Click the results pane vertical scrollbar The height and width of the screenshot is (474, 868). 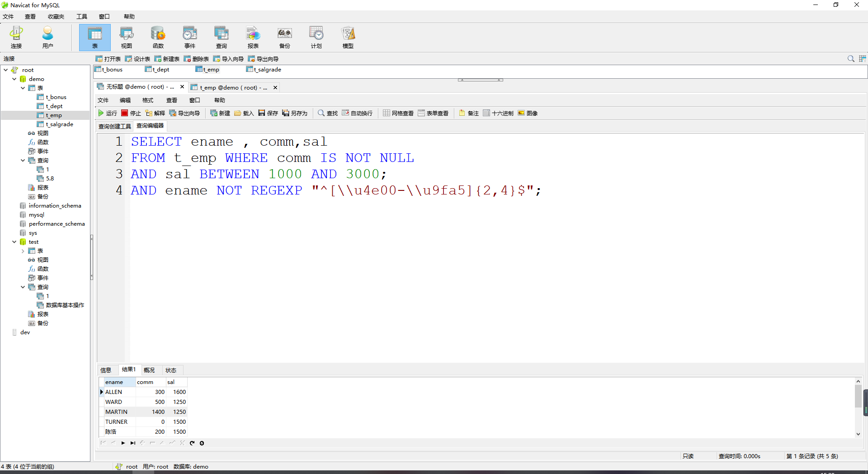(x=858, y=397)
